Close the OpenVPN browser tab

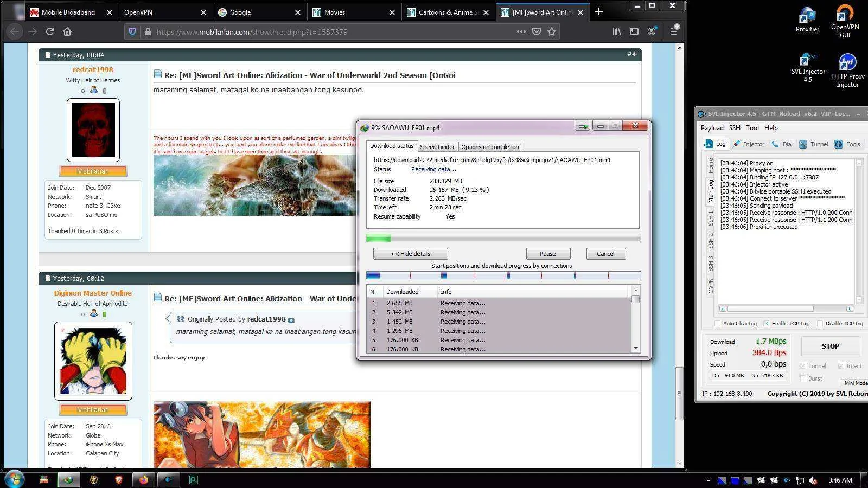203,12
